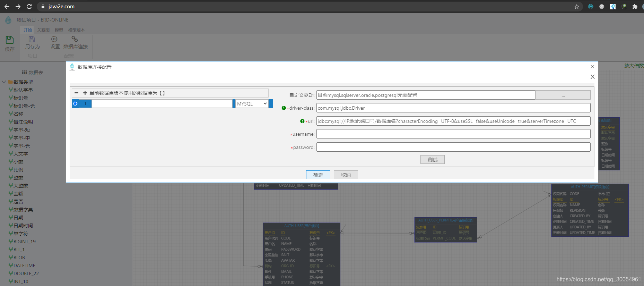The height and width of the screenshot is (286, 644).
Task: Click the green warning icon beside url
Action: [x=302, y=121]
